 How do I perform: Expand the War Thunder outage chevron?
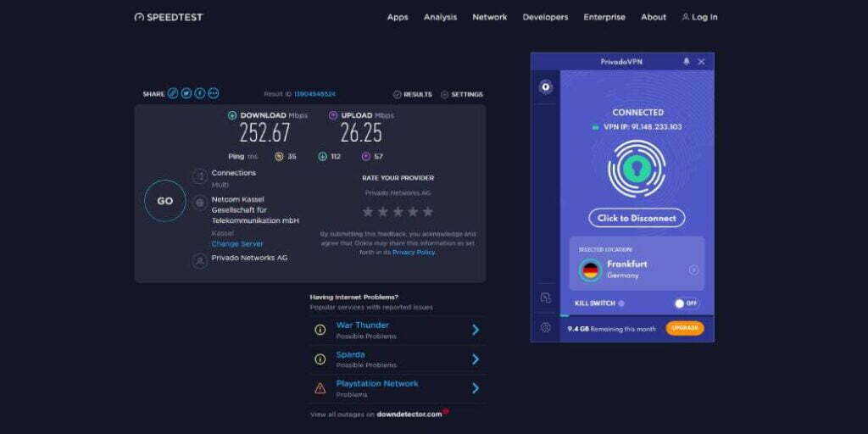tap(476, 330)
